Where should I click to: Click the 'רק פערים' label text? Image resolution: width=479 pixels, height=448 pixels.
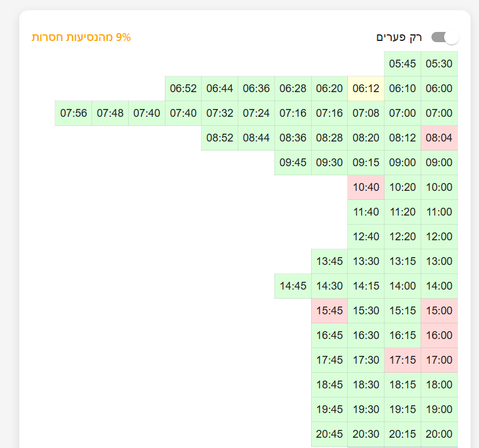(400, 37)
